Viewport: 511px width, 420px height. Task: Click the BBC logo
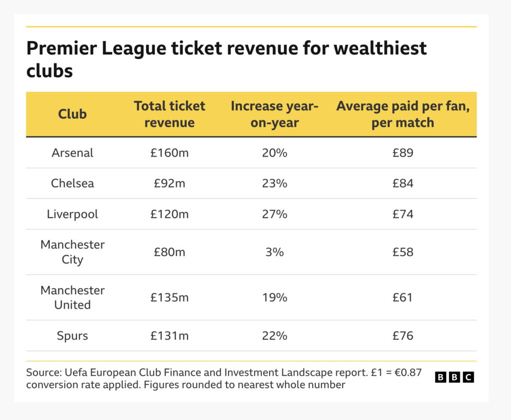point(454,377)
